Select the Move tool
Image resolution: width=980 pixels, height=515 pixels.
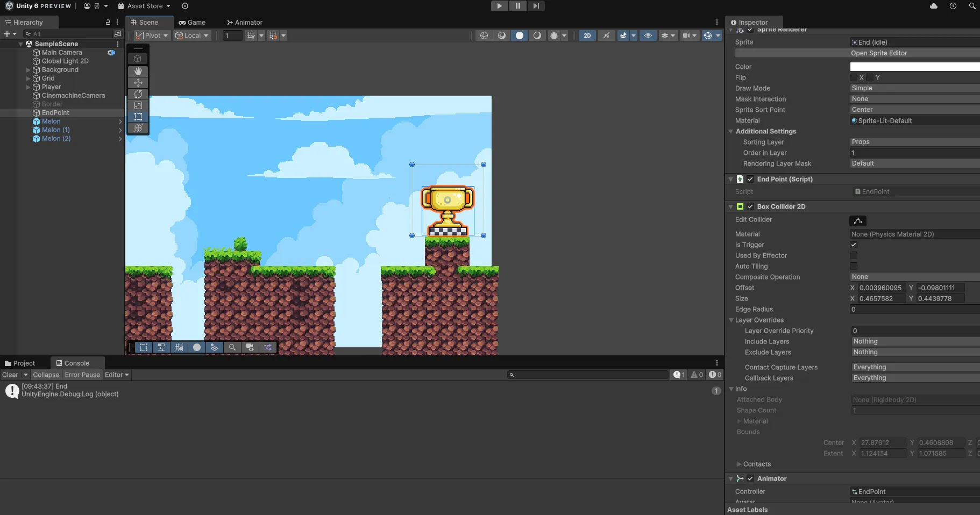pos(138,82)
